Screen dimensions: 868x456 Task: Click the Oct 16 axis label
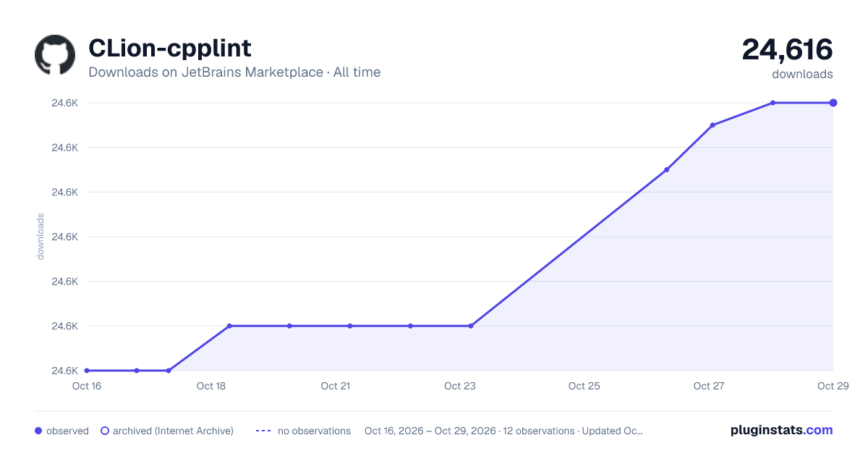click(86, 386)
